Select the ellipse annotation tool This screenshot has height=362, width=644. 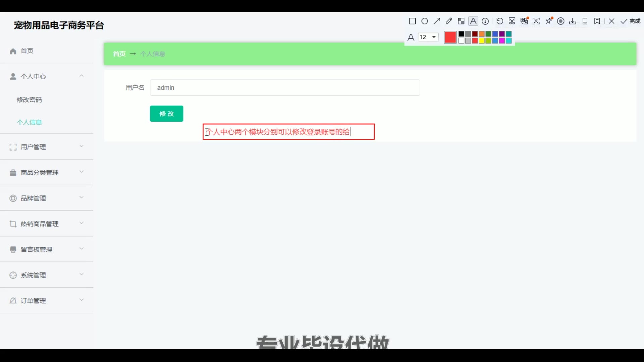click(425, 21)
